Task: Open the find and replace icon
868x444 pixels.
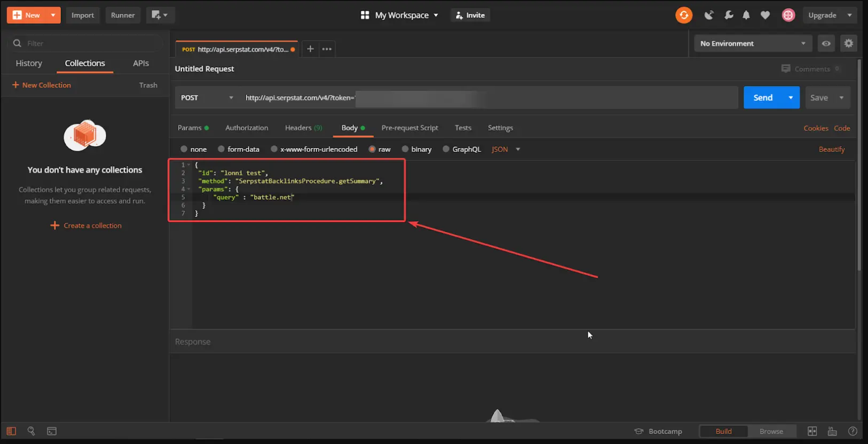Action: [31, 431]
